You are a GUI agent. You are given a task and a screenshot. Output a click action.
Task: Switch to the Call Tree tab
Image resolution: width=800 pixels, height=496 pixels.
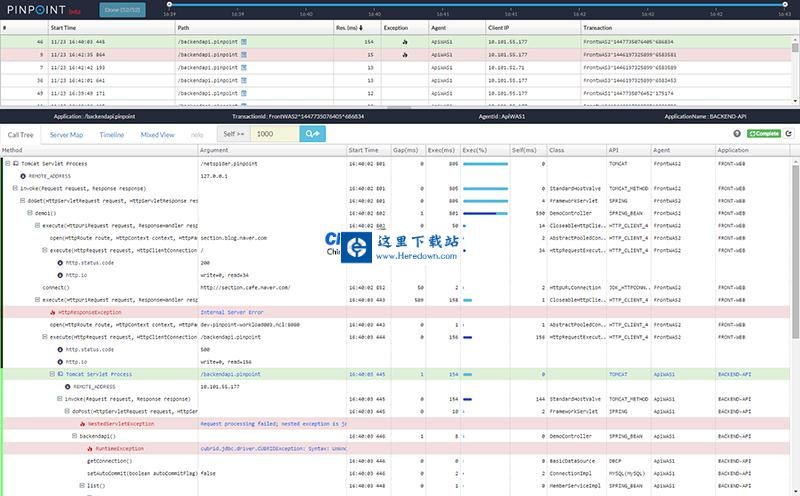click(20, 135)
